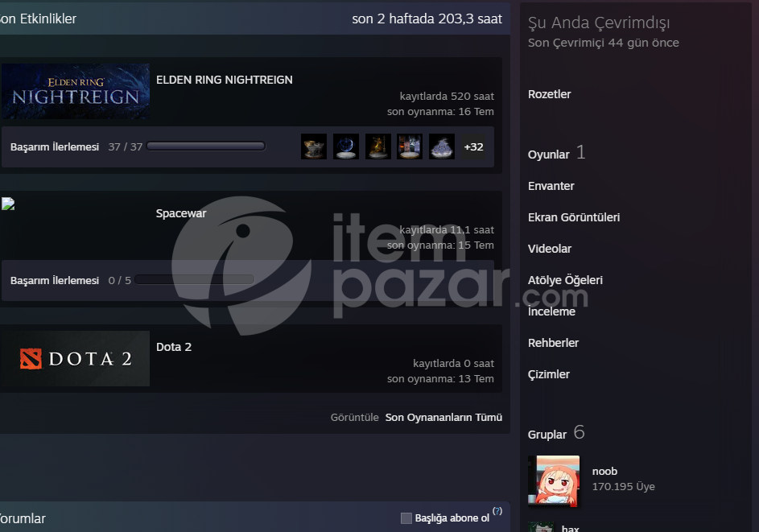
Task: Open the Dota 2 title link
Action: [174, 347]
